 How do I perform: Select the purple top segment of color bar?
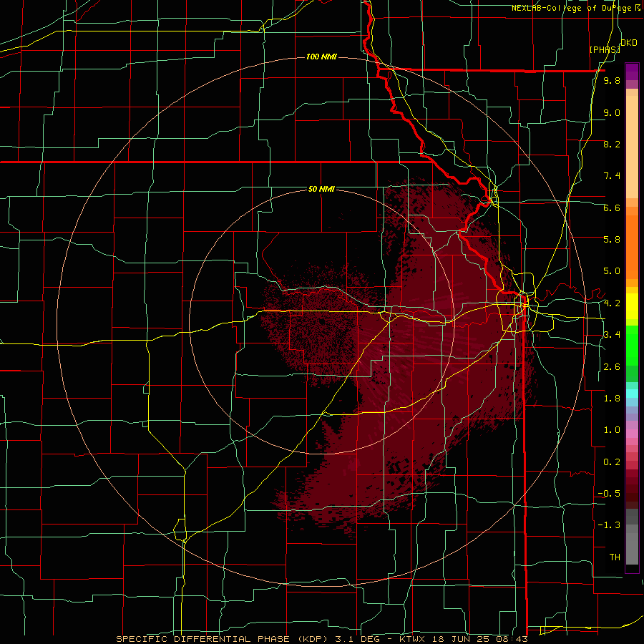632,72
